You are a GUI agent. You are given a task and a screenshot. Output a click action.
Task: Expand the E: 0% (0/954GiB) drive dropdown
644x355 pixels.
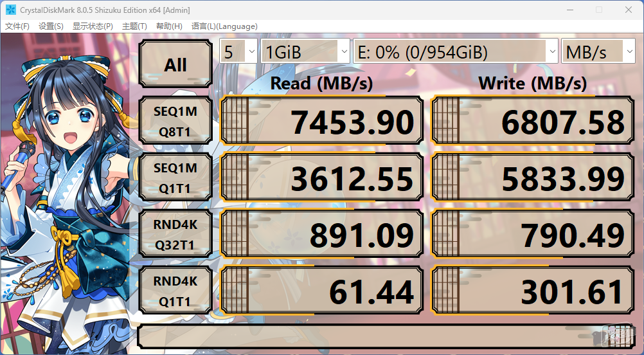point(456,51)
